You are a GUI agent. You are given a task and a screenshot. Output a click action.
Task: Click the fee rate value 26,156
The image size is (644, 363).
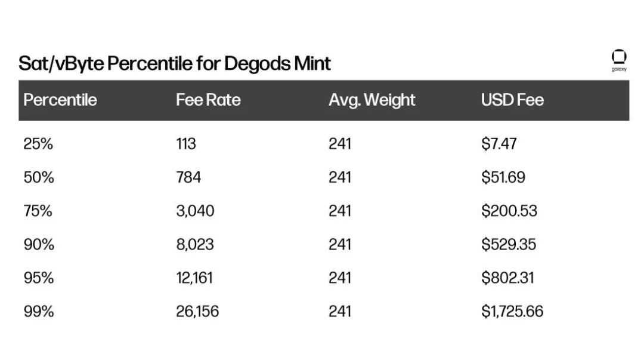(197, 312)
